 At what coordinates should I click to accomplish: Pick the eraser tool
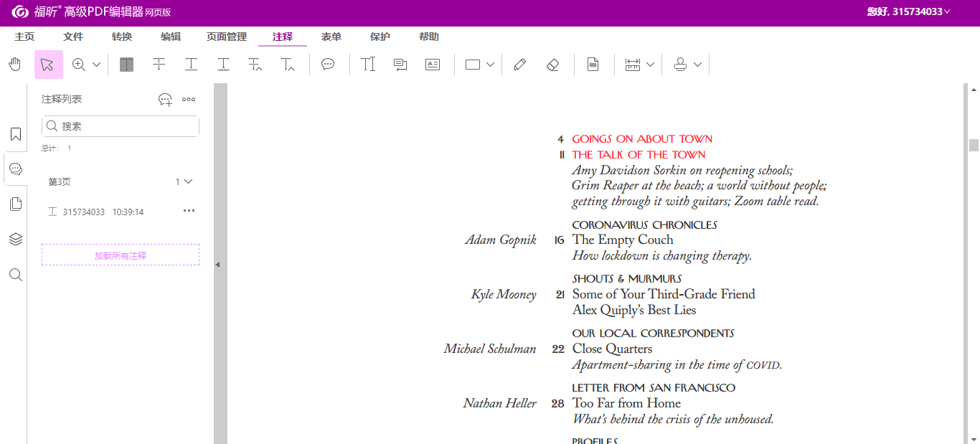pyautogui.click(x=552, y=65)
